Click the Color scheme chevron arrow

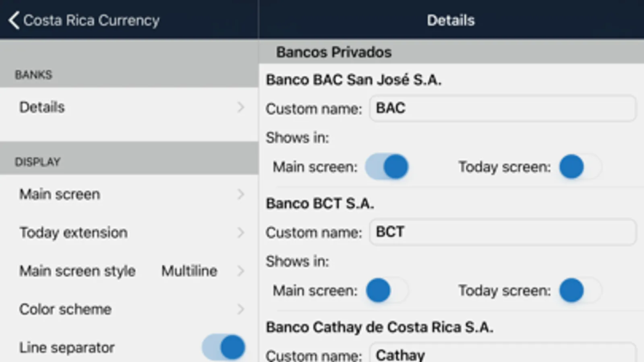(240, 309)
